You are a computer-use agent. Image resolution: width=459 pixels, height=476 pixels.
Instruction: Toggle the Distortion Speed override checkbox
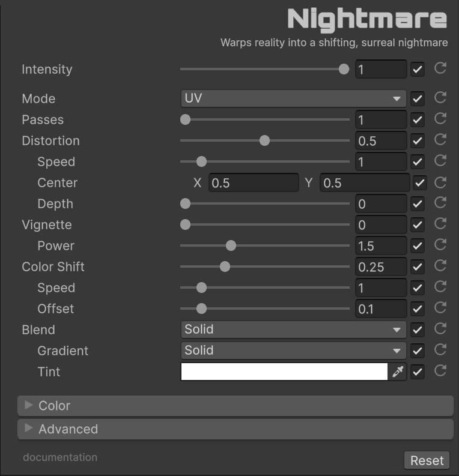(418, 161)
